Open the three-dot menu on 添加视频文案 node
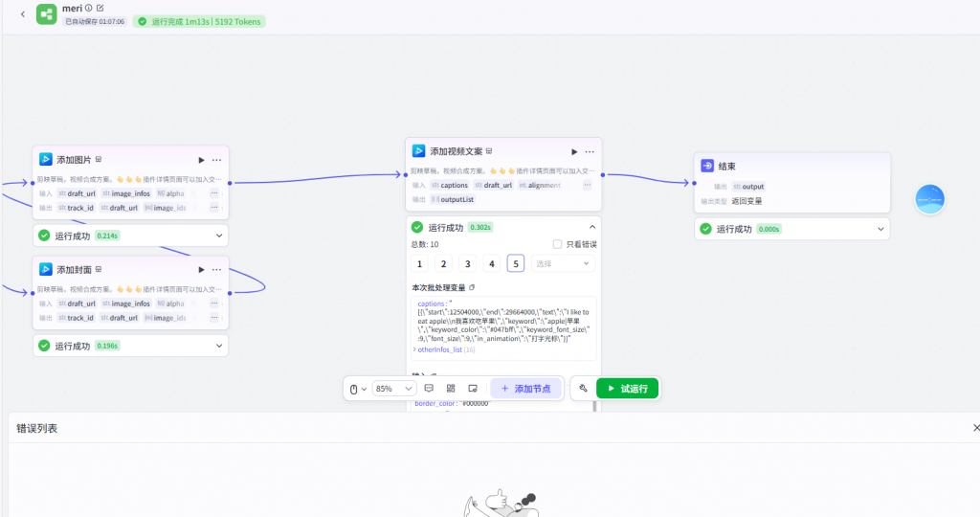 [590, 151]
